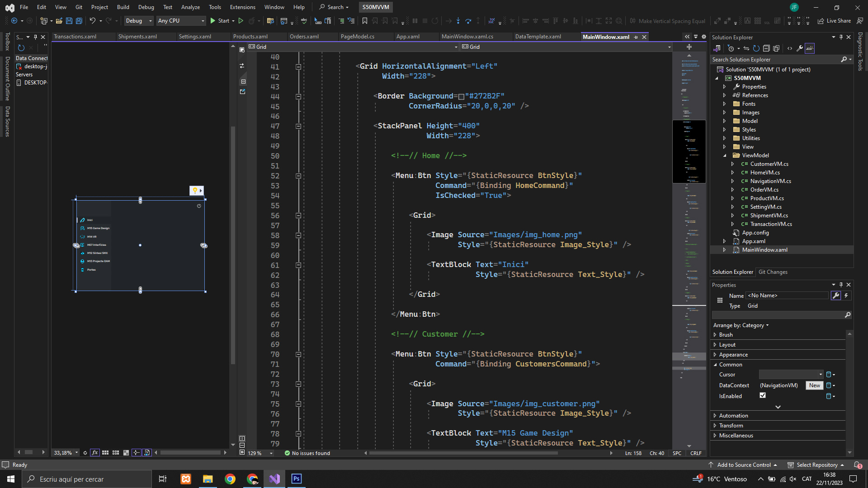Screen dimensions: 868x488
Task: Click Refresh icon in Solution Explorer toolbar
Action: coord(756,48)
